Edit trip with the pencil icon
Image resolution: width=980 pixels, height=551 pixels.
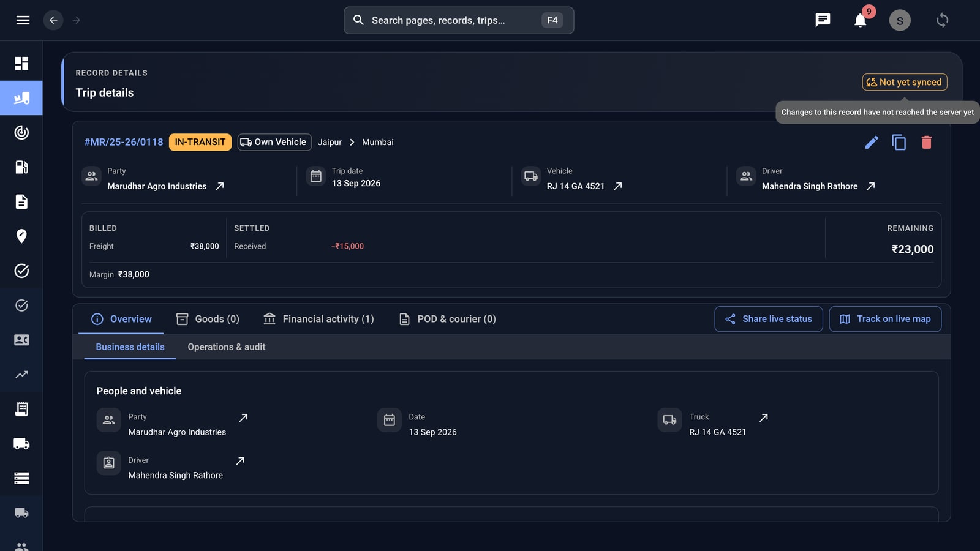872,143
